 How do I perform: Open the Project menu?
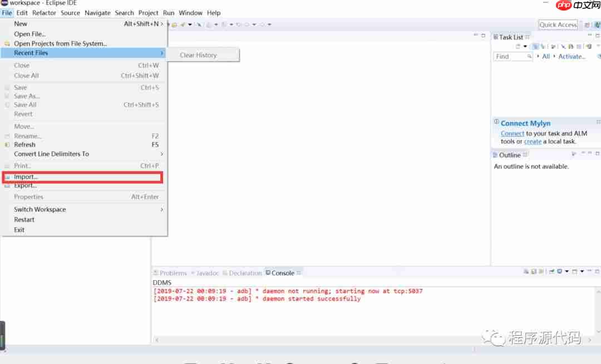148,13
